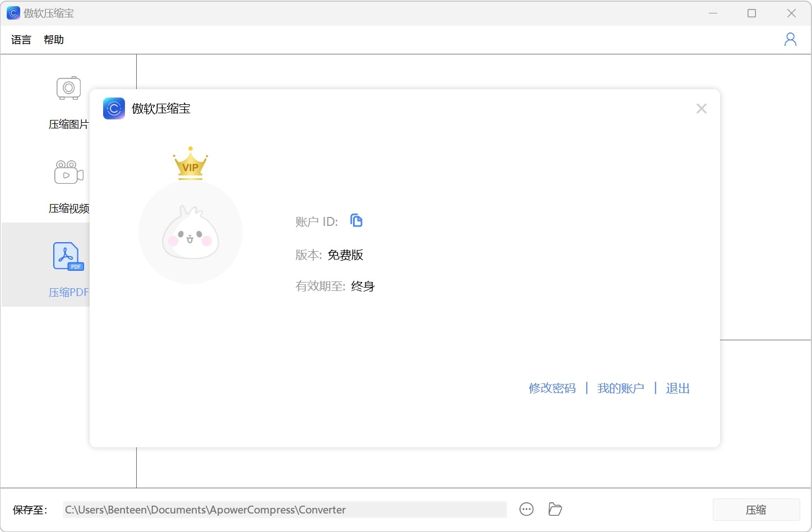The image size is (812, 532).
Task: Click the 免费版 version text
Action: pos(345,255)
